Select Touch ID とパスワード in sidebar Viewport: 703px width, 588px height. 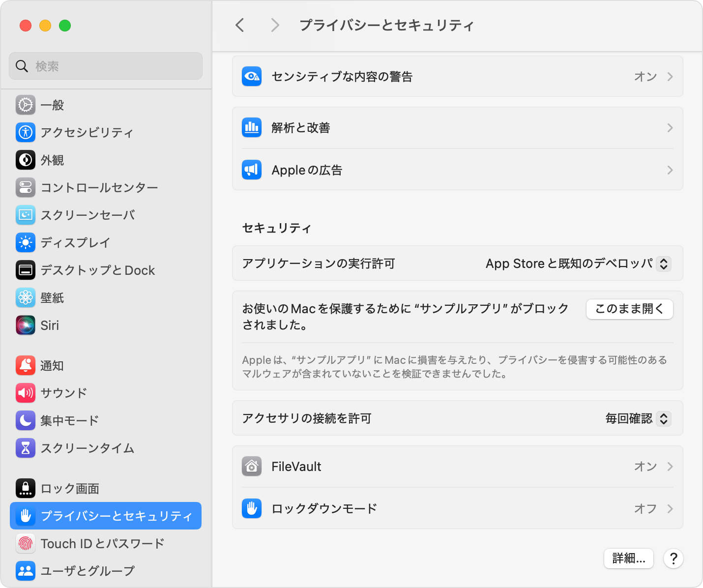[103, 543]
